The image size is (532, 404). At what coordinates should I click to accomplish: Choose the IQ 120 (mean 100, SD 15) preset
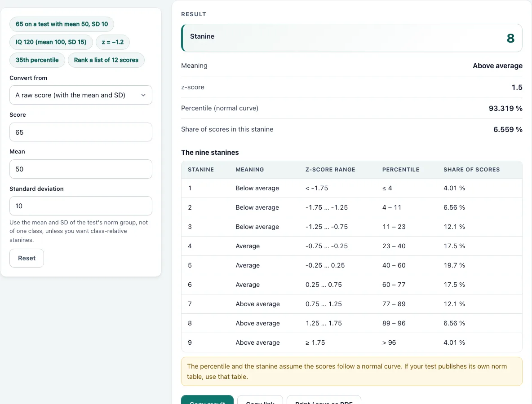(51, 42)
